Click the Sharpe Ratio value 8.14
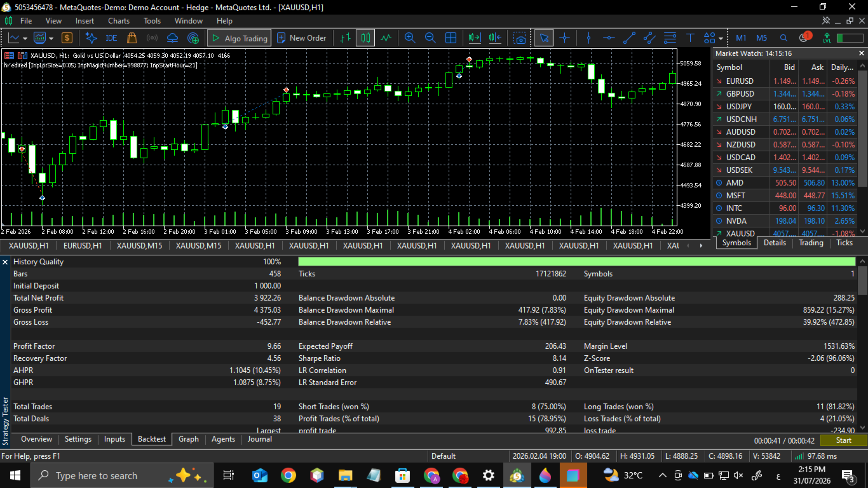 (558, 358)
